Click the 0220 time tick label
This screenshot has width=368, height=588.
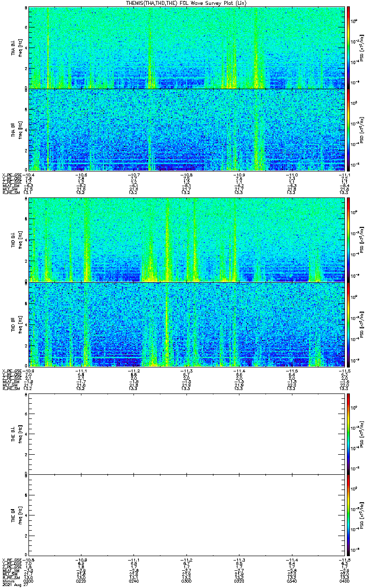point(81,581)
